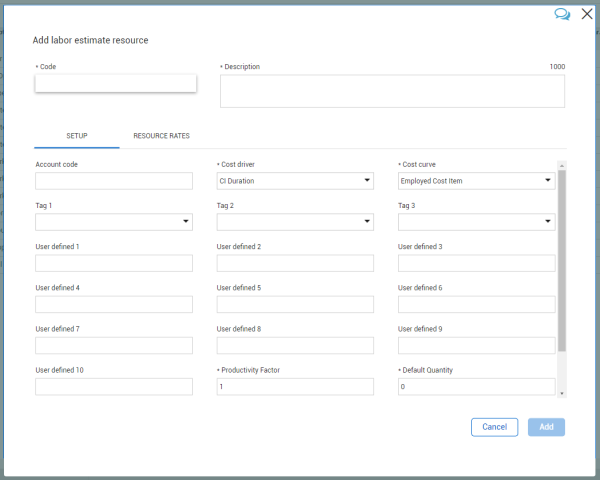Viewport: 600px width, 480px height.
Task: Select the Setup tab
Action: tap(77, 136)
